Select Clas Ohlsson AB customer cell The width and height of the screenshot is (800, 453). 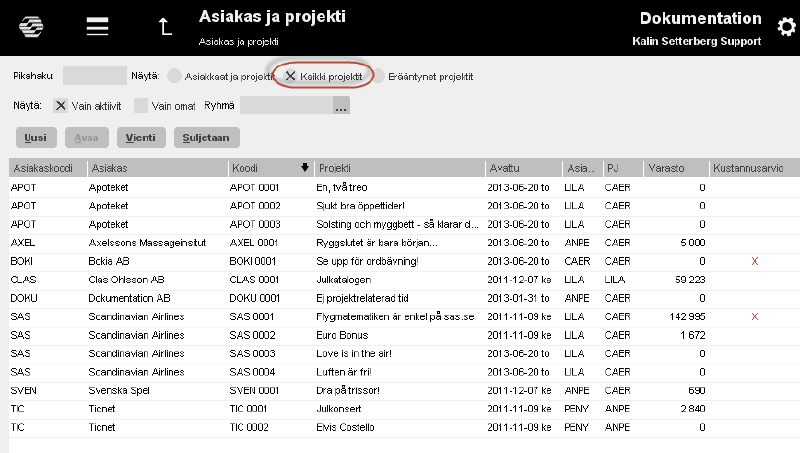126,280
